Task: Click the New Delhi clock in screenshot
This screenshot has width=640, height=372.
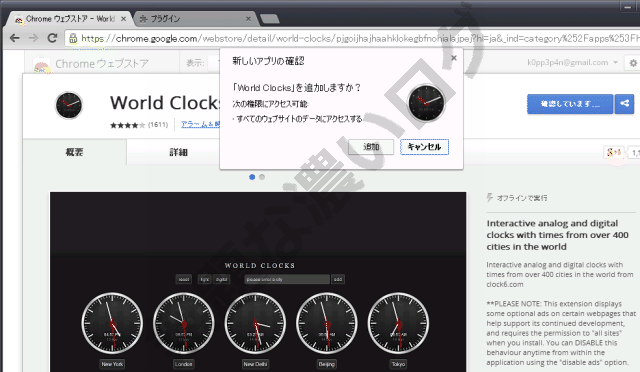Action: [255, 323]
